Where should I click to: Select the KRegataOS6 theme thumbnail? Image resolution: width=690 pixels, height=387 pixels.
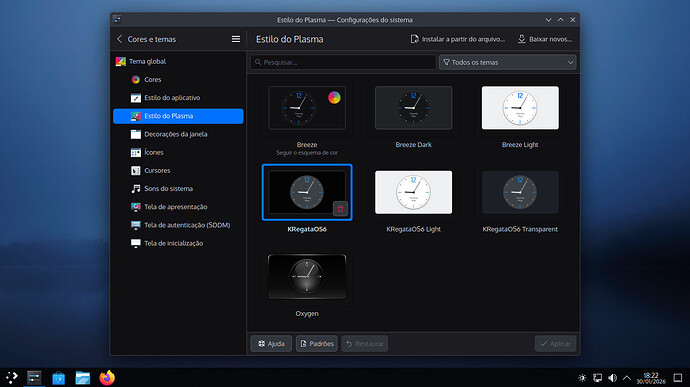pyautogui.click(x=307, y=192)
